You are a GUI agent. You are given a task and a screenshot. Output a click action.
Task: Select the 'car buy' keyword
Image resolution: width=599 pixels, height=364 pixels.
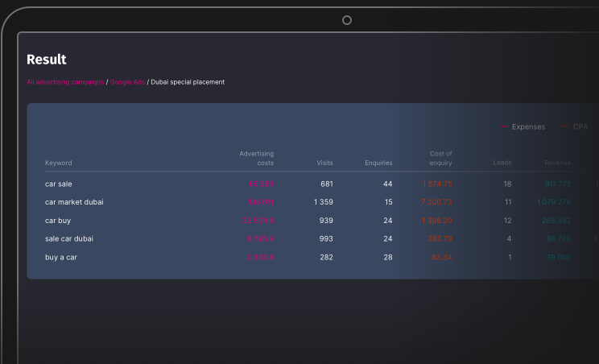pyautogui.click(x=58, y=221)
